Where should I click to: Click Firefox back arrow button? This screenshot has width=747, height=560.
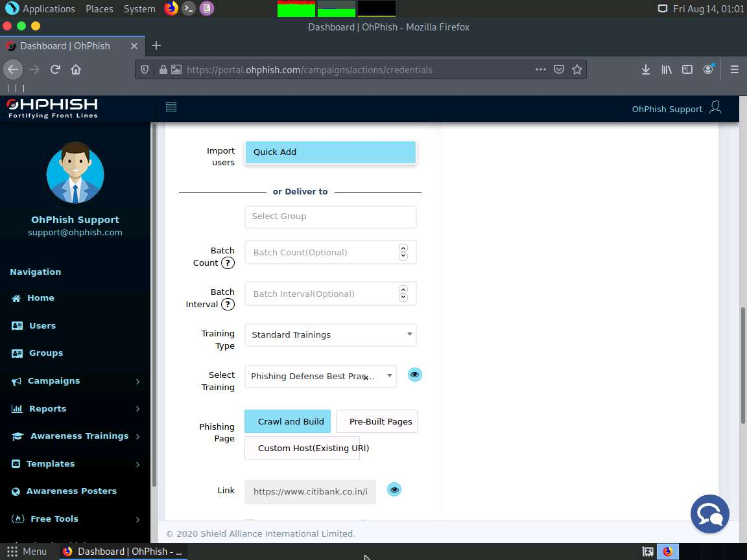13,69
